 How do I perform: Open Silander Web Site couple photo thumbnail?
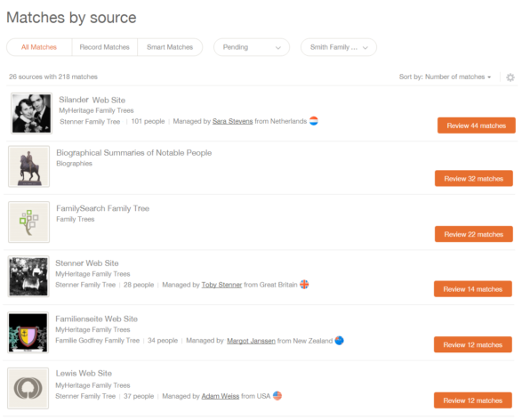31,113
